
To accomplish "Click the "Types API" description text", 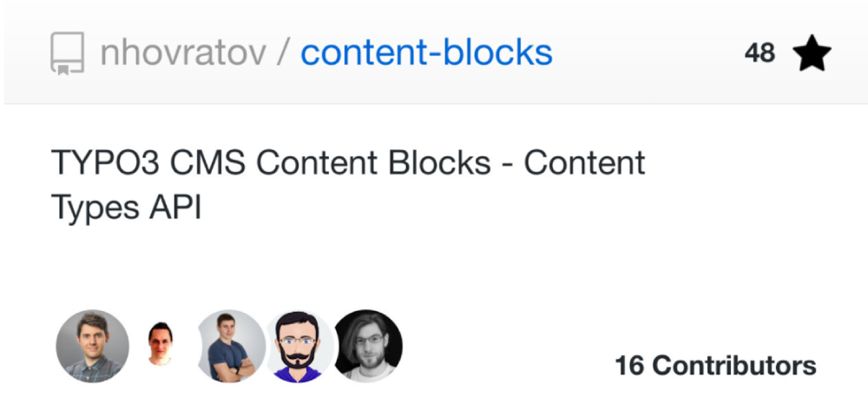I will click(x=126, y=208).
